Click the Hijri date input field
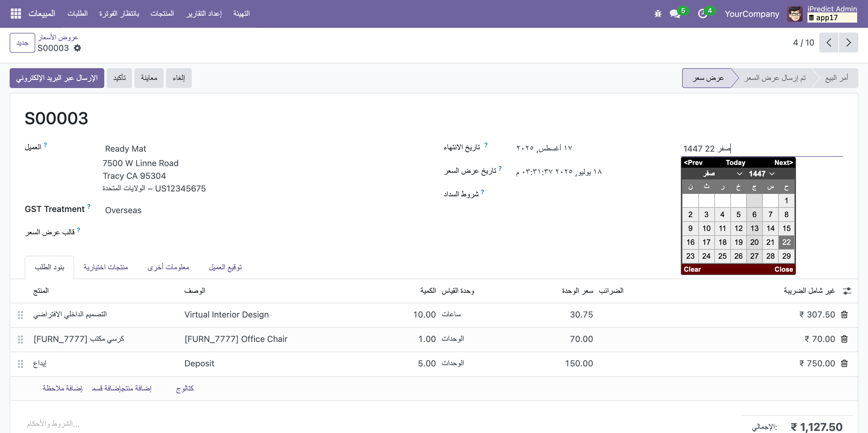 tap(762, 149)
